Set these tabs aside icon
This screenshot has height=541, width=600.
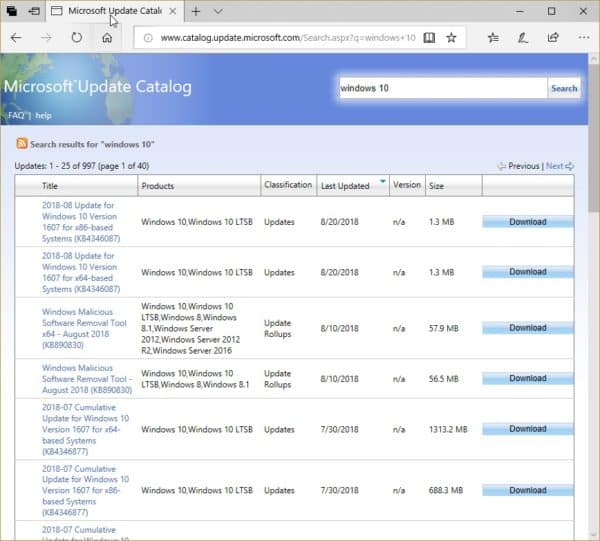pyautogui.click(x=34, y=11)
